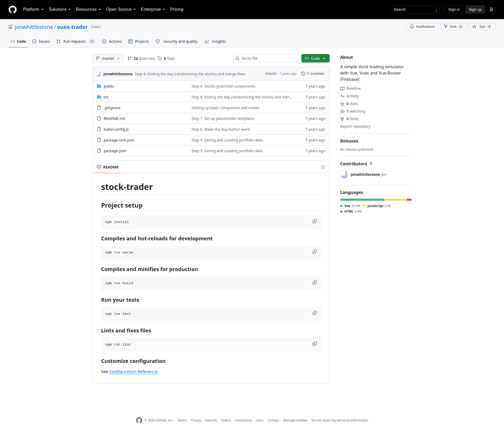The height and width of the screenshot is (434, 504).
Task: Copy the npm install command
Action: pyautogui.click(x=315, y=221)
